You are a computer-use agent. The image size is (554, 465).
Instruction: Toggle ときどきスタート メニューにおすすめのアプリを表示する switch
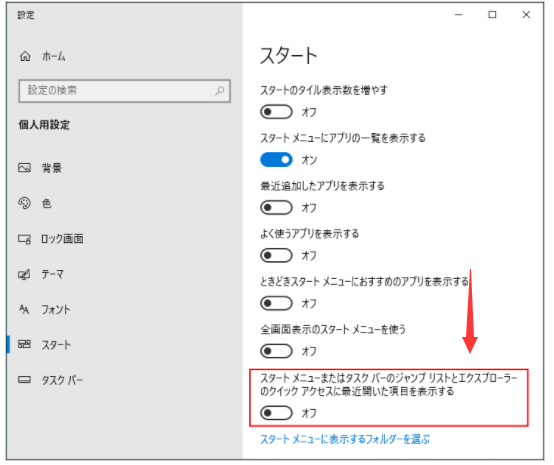click(x=276, y=303)
